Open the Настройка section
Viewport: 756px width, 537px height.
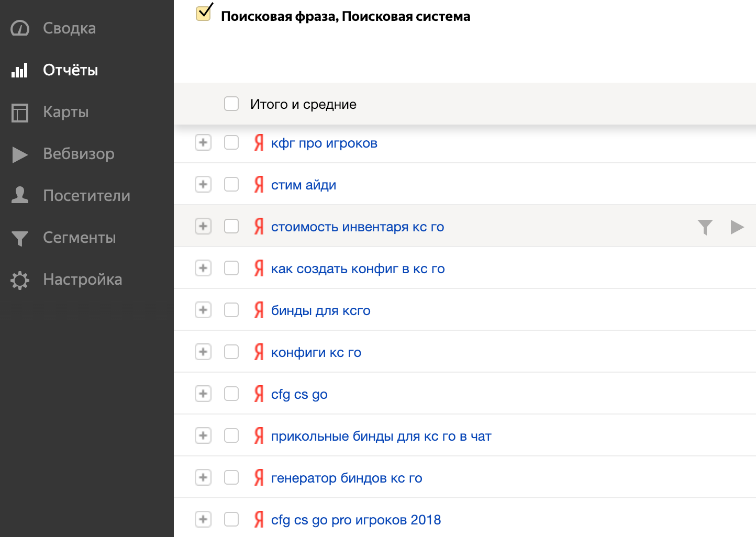[82, 279]
